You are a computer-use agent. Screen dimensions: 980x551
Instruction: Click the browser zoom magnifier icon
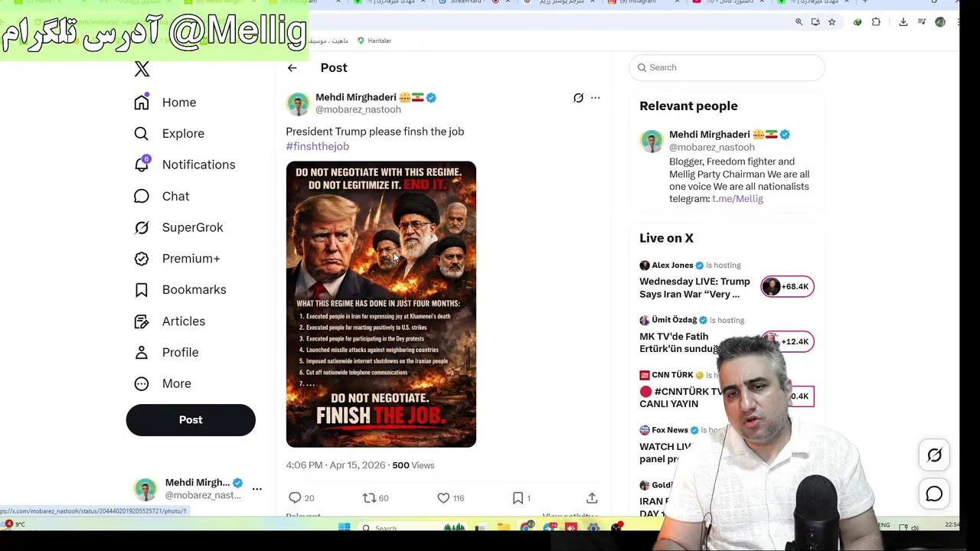tap(799, 22)
